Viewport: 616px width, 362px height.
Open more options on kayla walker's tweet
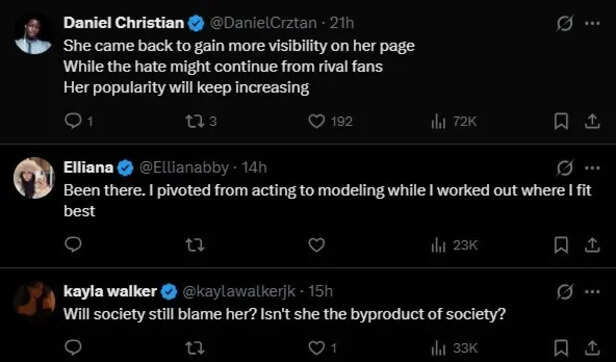(592, 292)
